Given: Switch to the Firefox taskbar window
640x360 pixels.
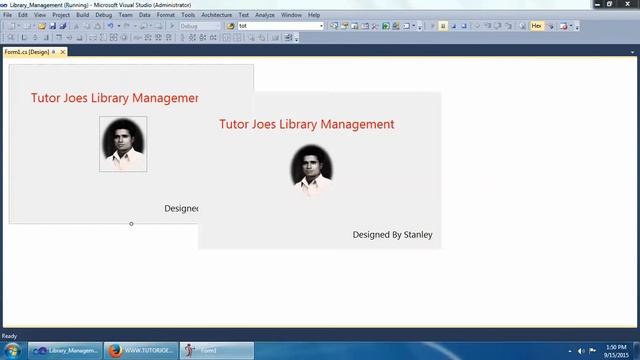Looking at the screenshot, I should [141, 351].
